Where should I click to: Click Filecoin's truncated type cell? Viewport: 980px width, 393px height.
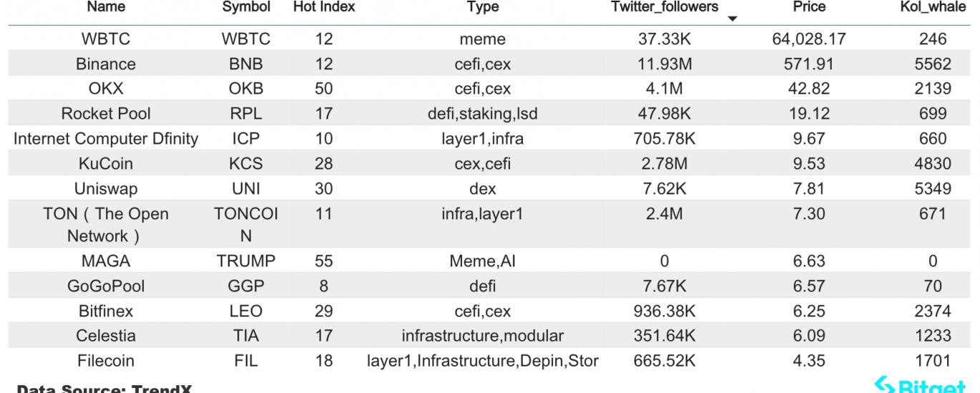click(483, 361)
